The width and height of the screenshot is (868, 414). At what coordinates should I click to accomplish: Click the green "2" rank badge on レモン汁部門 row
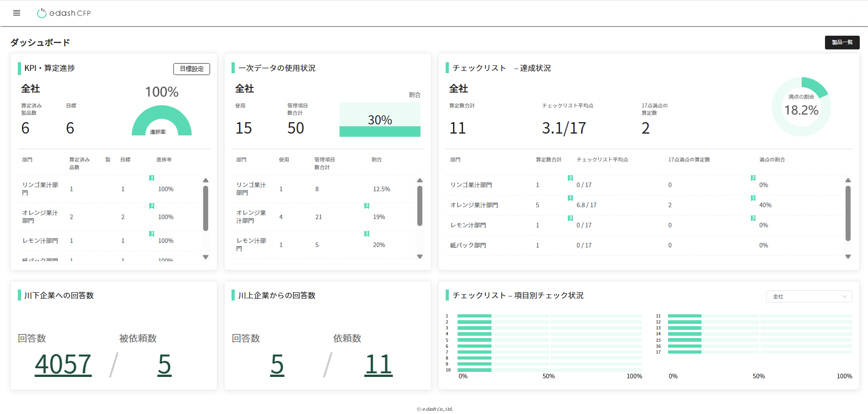pyautogui.click(x=366, y=234)
